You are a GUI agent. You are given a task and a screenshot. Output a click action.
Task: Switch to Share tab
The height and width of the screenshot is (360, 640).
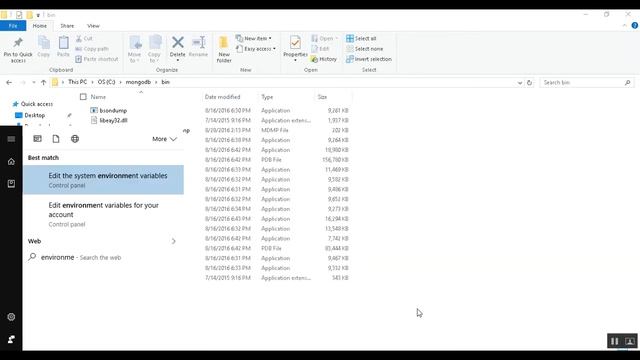pos(67,26)
